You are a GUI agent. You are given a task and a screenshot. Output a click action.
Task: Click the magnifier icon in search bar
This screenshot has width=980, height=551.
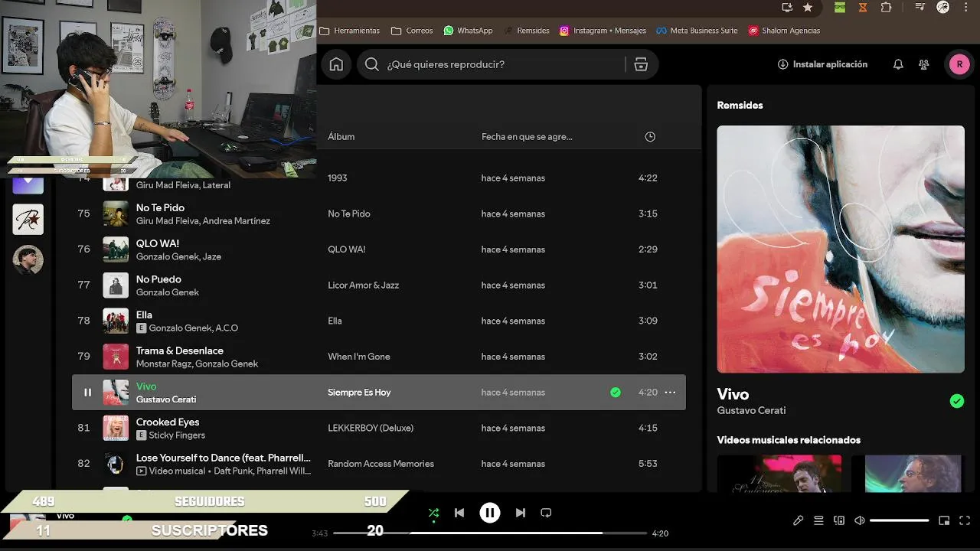[x=372, y=64]
